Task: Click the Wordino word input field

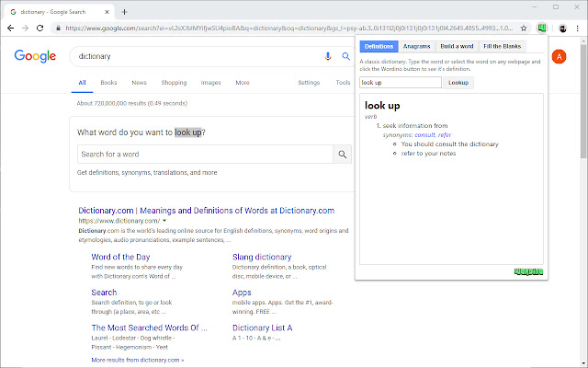Action: (x=401, y=83)
